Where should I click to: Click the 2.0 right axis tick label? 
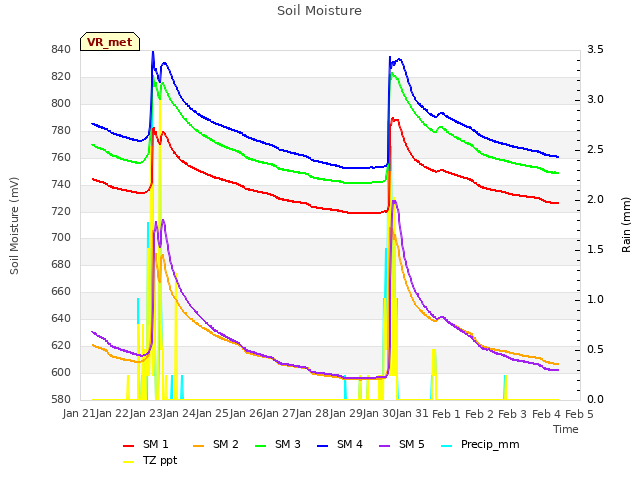(595, 200)
